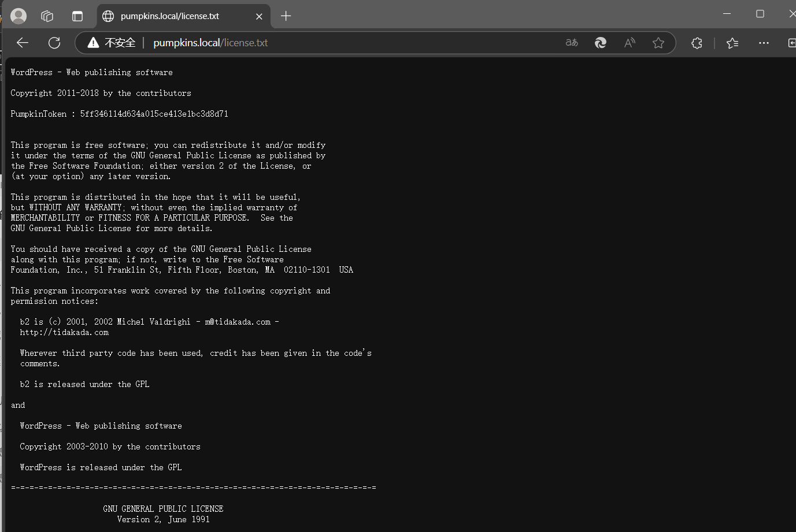This screenshot has width=796, height=532.
Task: Click the standalone word 'and'
Action: coord(18,405)
